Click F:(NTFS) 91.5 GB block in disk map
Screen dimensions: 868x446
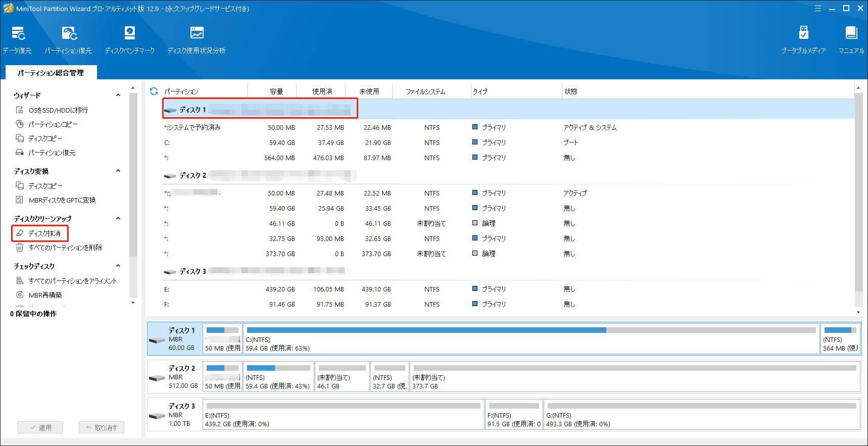(x=514, y=415)
